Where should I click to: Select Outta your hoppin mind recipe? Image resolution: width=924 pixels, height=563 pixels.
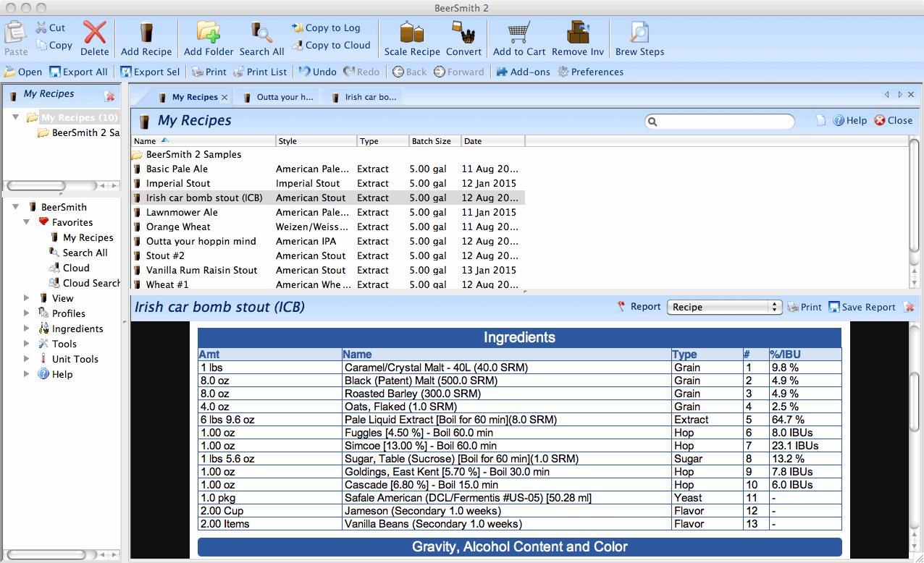coord(327,241)
